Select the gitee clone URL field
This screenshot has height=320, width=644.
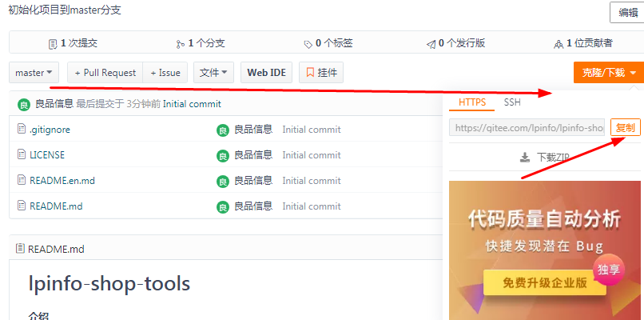[x=527, y=127]
